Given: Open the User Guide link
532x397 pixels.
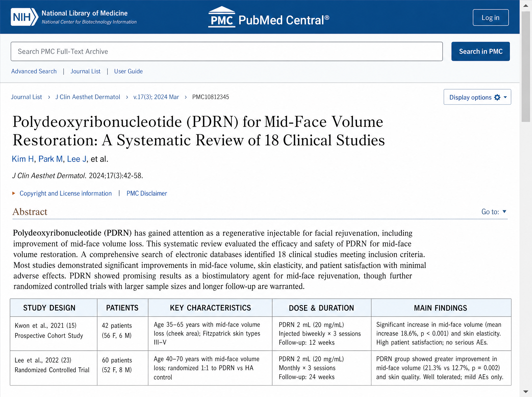Looking at the screenshot, I should click(x=128, y=71).
